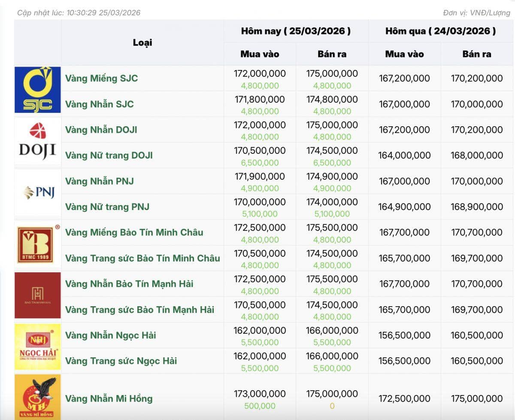This screenshot has height=420, width=515.
Task: Select Vàng Nhẫn DOJI today buy price 172,000,000
Action: click(260, 125)
